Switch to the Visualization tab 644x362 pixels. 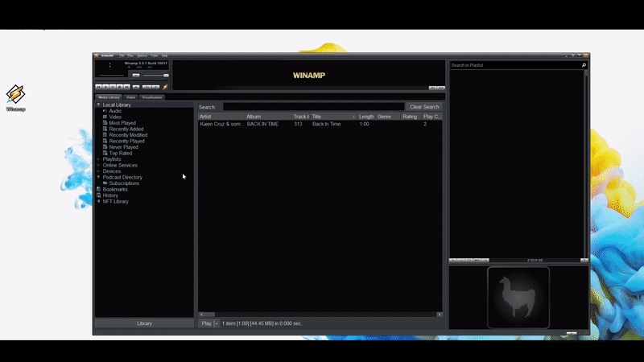click(x=152, y=97)
